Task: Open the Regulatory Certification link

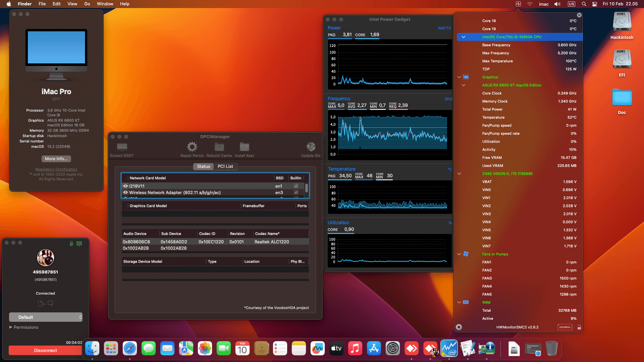Action: pos(56,169)
